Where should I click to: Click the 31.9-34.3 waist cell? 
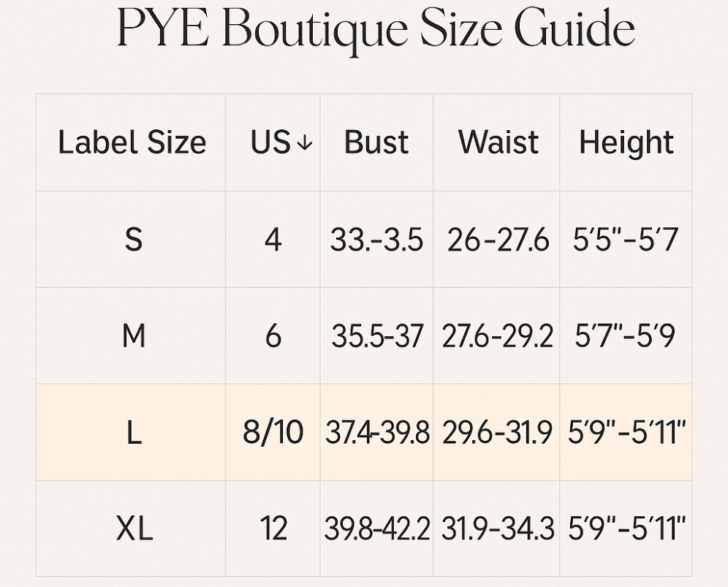click(497, 529)
